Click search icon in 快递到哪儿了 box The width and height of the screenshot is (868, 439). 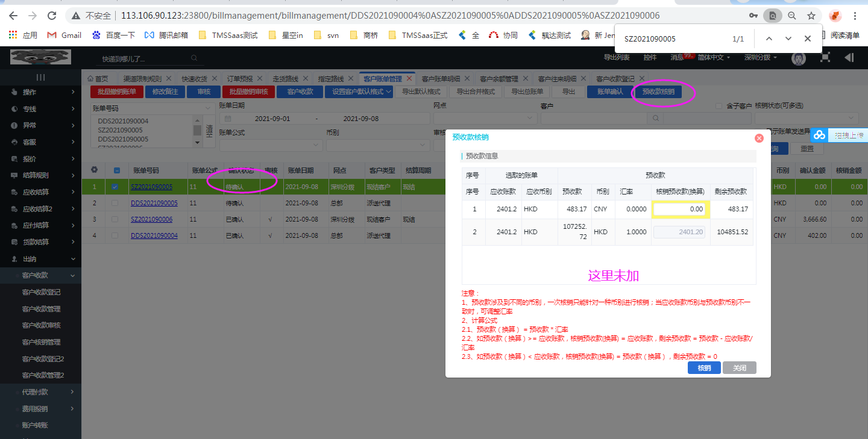(x=194, y=58)
